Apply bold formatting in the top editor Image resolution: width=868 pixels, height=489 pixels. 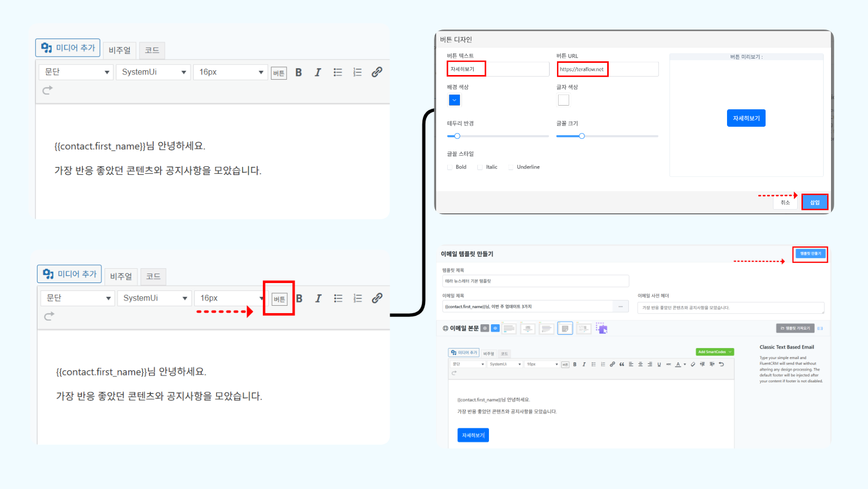(x=298, y=72)
